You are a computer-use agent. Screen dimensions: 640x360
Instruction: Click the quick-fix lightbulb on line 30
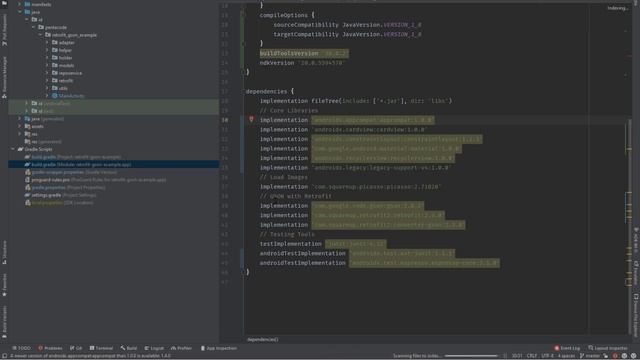251,119
